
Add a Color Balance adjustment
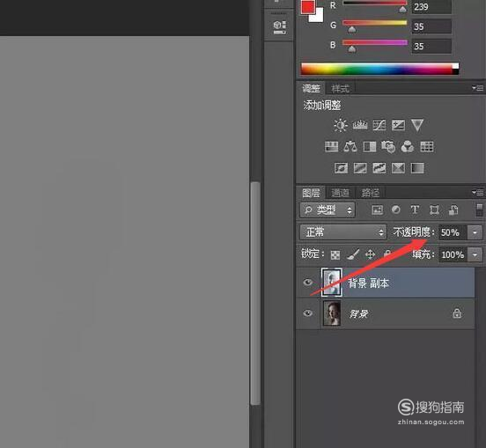350,146
